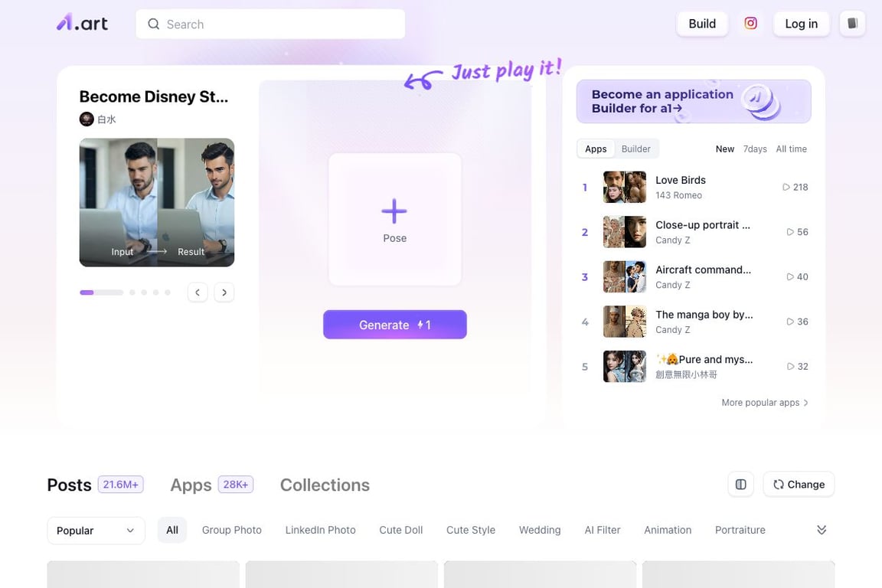Open Become an application Builder banner

pyautogui.click(x=694, y=101)
